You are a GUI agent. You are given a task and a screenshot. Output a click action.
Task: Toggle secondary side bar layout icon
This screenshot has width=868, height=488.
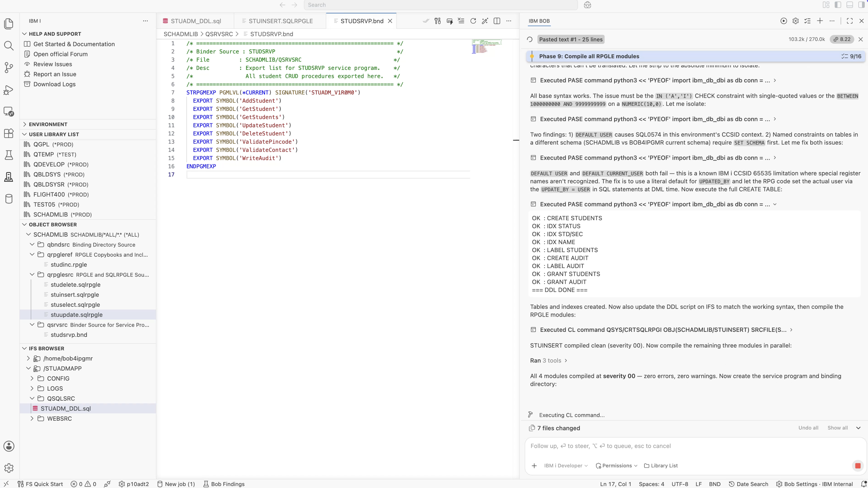pos(862,5)
